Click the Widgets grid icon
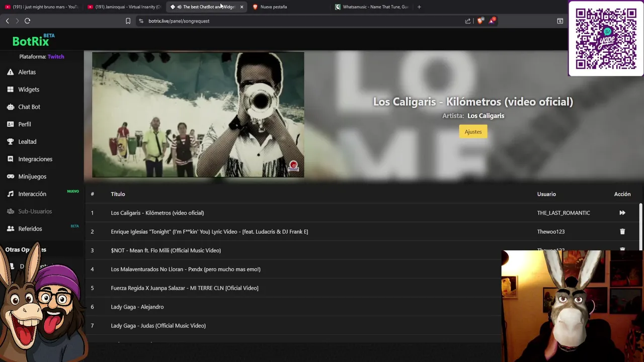644x362 pixels. coord(10,89)
